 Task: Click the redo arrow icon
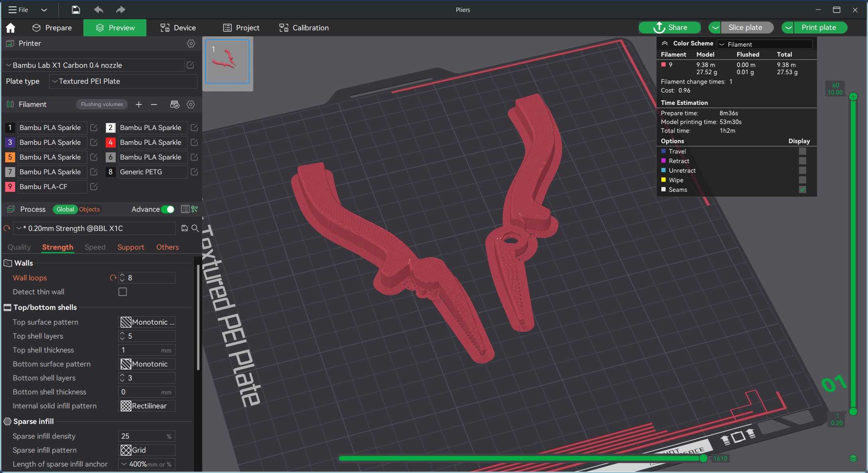tap(120, 10)
